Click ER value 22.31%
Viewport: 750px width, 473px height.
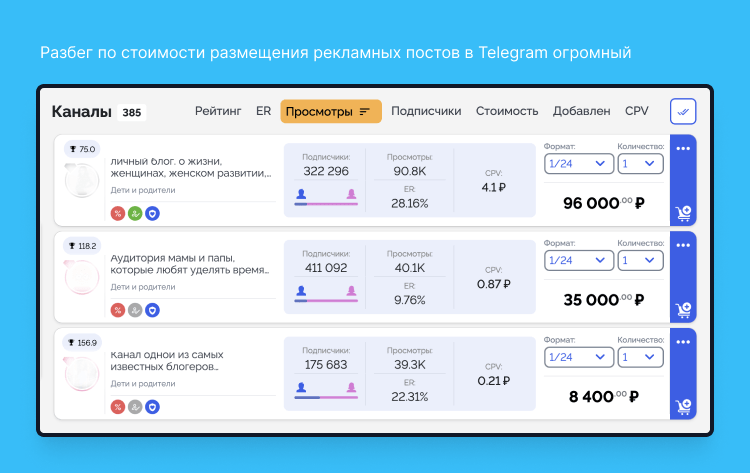tap(409, 396)
